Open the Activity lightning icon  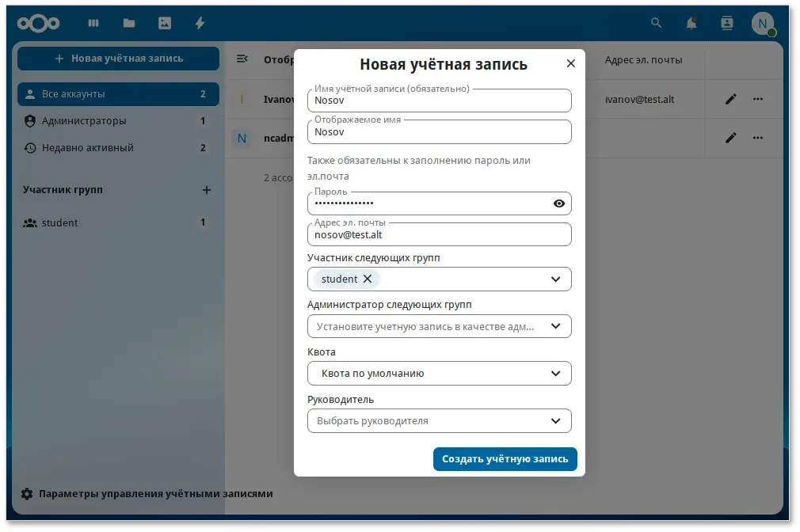click(200, 23)
